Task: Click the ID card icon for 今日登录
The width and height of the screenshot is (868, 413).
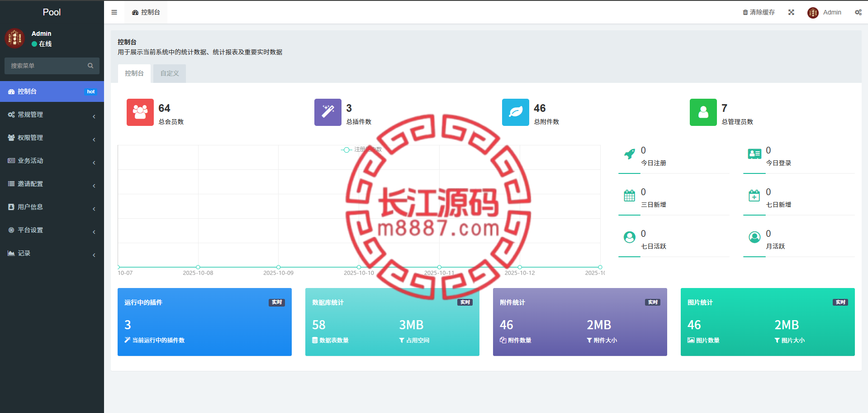Action: coord(754,154)
